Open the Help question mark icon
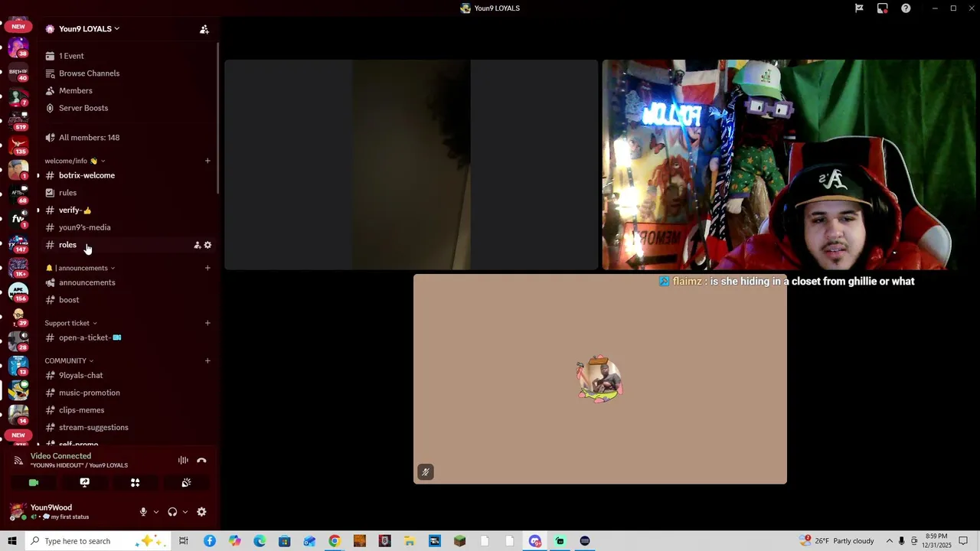 906,8
